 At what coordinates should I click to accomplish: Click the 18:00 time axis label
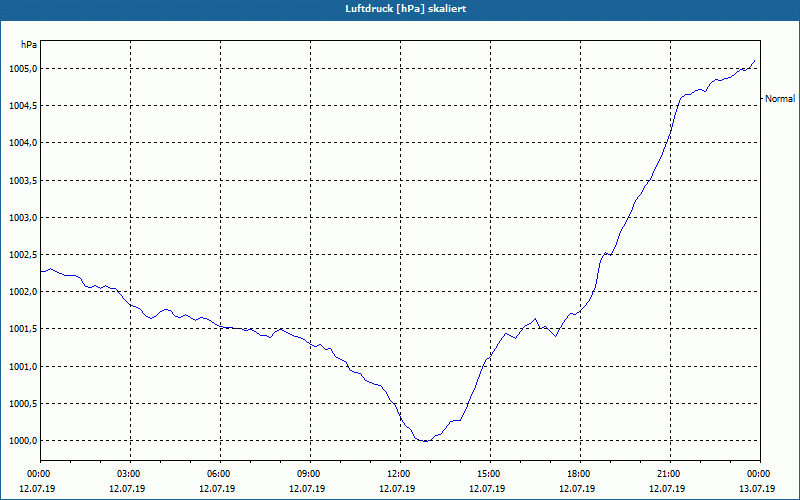click(580, 474)
